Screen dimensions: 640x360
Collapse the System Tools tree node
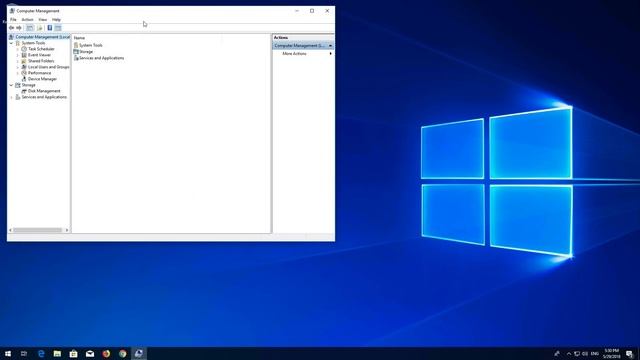click(11, 43)
